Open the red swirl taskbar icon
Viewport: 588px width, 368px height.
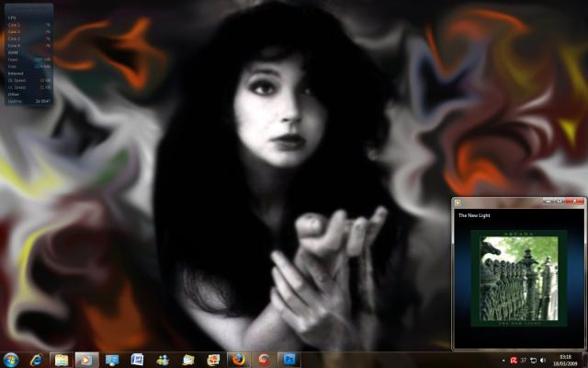coord(264,360)
